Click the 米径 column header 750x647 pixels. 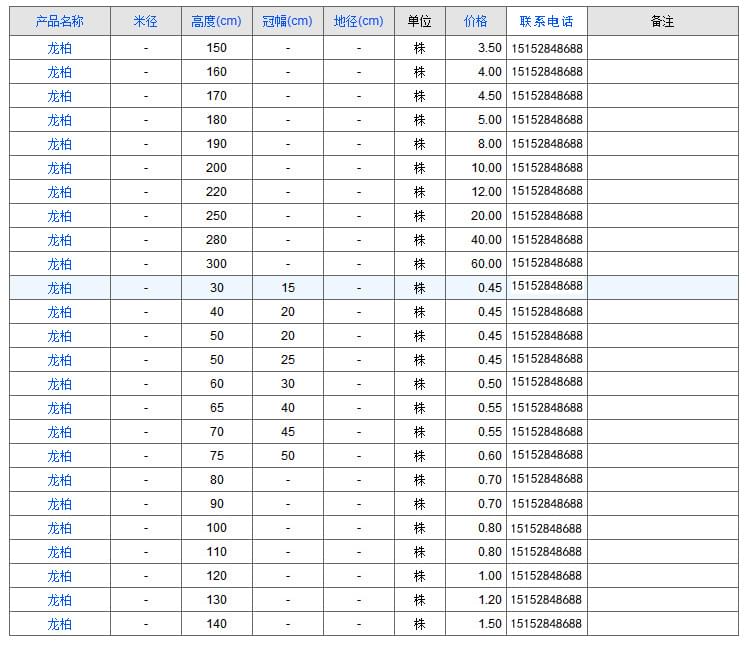[145, 22]
